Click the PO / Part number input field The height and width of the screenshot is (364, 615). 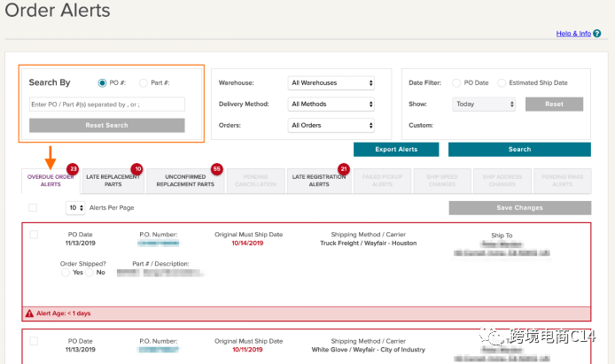[106, 105]
